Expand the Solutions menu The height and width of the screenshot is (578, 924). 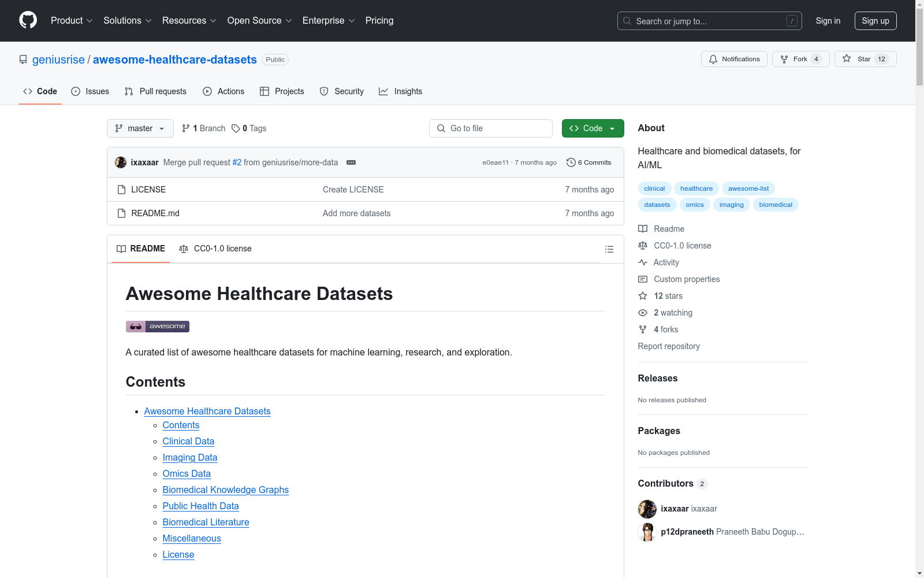(x=128, y=21)
